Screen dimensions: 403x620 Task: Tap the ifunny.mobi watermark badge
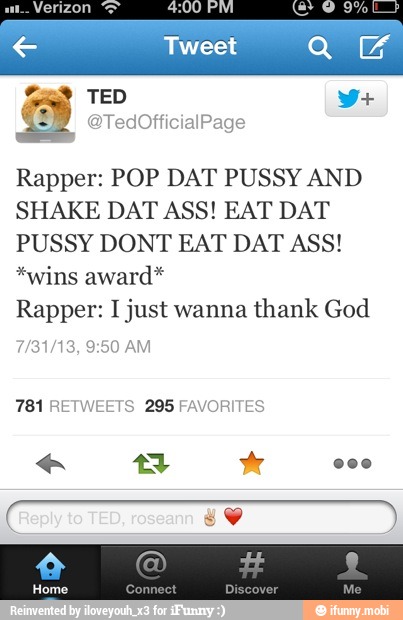pos(353,610)
